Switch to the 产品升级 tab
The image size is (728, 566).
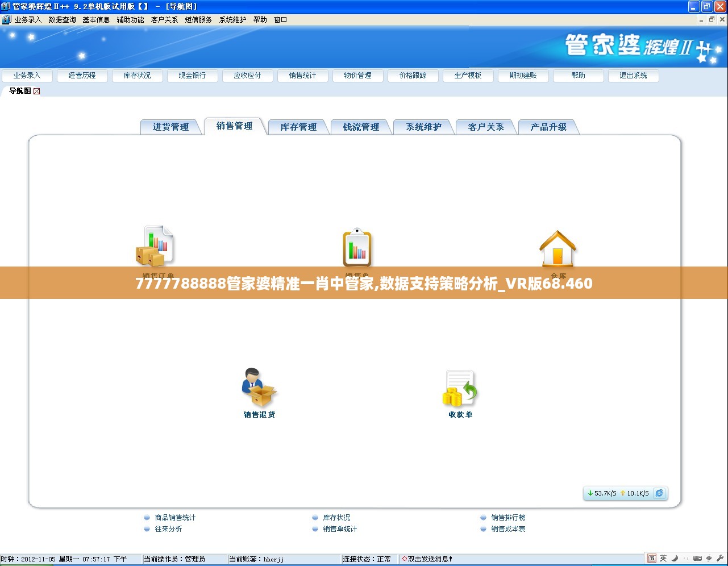click(548, 127)
